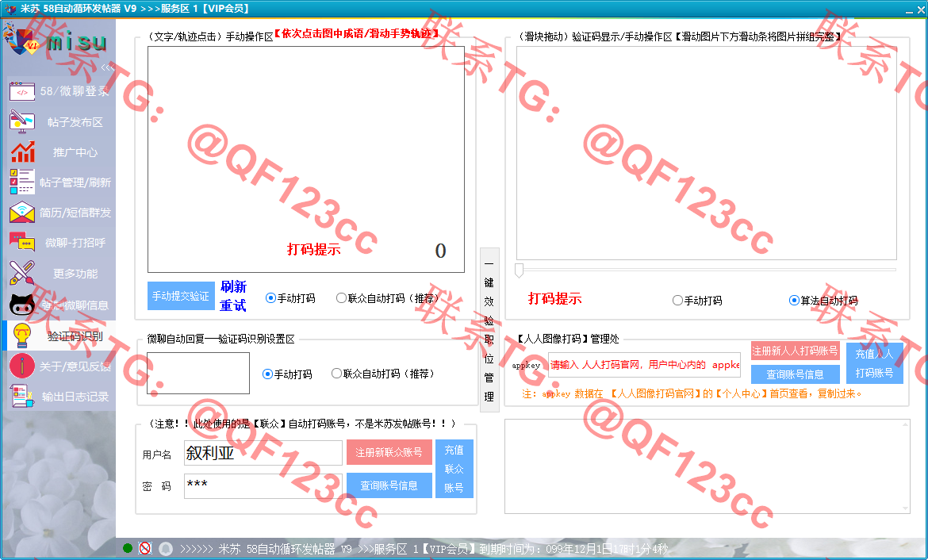
Task: Click the counter value 0 in the captcha area
Action: point(440,251)
